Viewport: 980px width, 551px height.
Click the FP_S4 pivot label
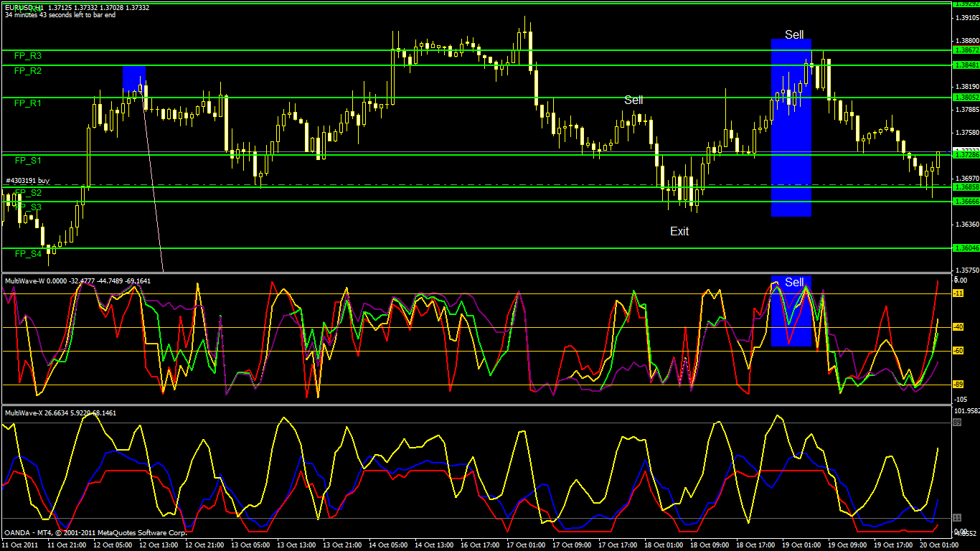(27, 253)
